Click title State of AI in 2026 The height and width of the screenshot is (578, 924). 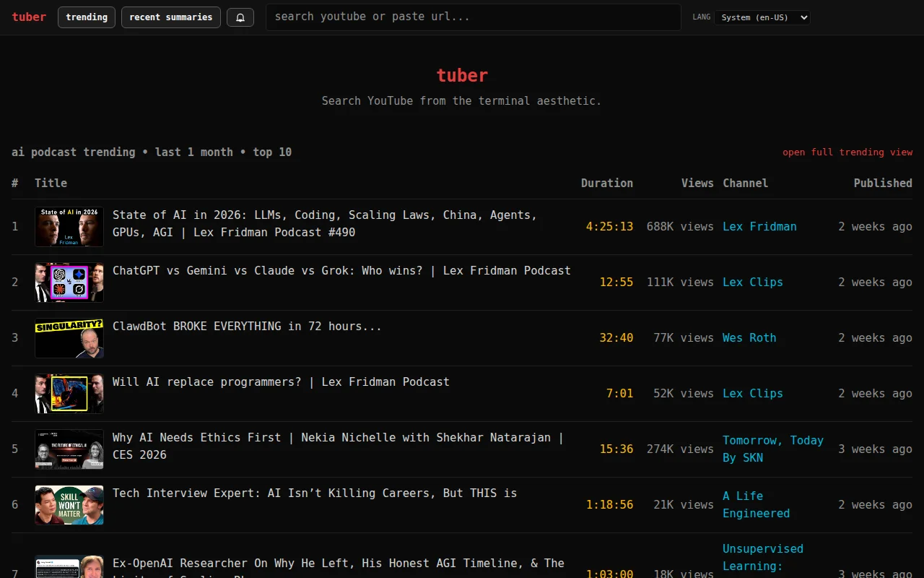325,223
